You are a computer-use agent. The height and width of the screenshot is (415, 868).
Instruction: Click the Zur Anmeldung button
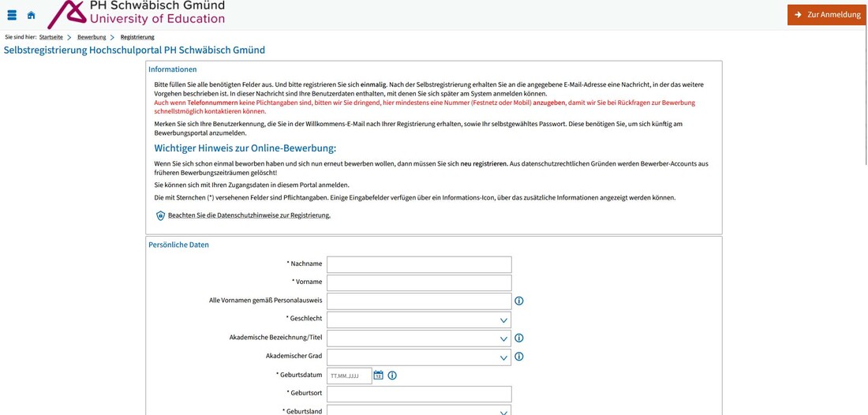tap(827, 15)
